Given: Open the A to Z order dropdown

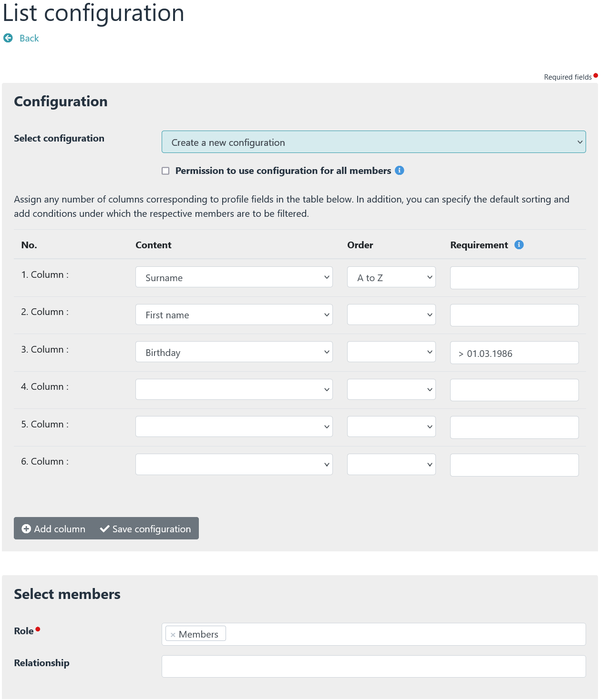Looking at the screenshot, I should click(x=391, y=277).
